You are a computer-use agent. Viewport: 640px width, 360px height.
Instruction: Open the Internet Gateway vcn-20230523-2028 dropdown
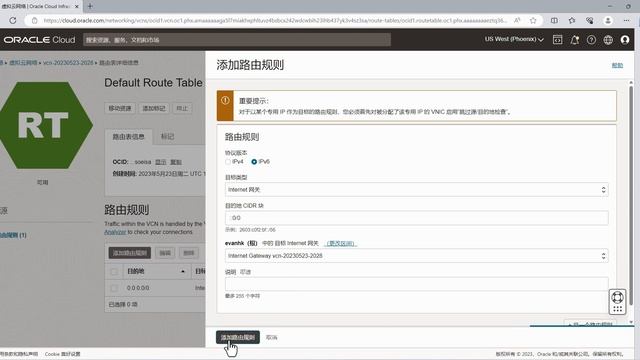point(416,256)
